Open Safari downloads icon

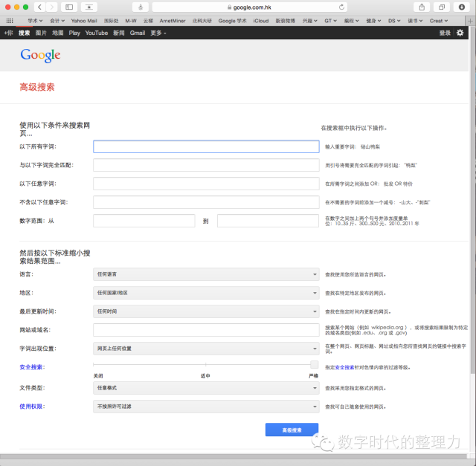(462, 7)
